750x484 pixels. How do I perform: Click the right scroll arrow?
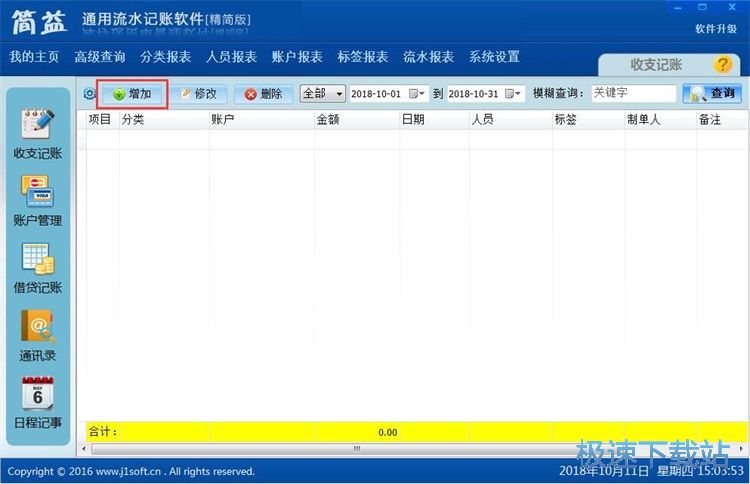click(741, 449)
